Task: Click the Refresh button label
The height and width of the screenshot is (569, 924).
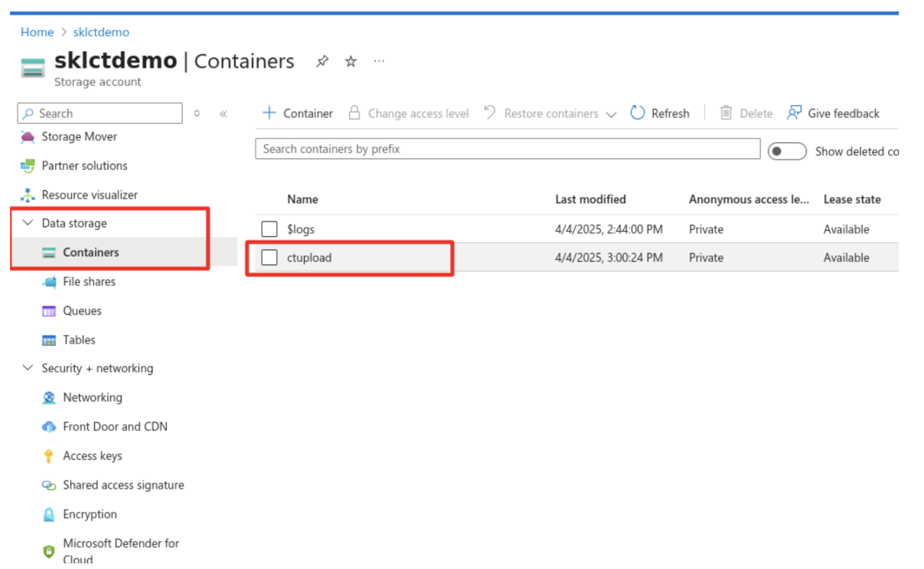Action: click(671, 113)
